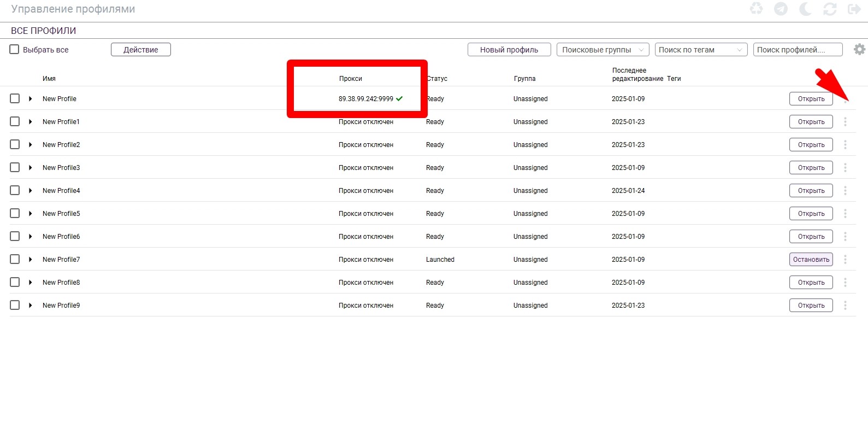Open three-dot menu for New Profile8
This screenshot has height=446, width=868.
[845, 283]
